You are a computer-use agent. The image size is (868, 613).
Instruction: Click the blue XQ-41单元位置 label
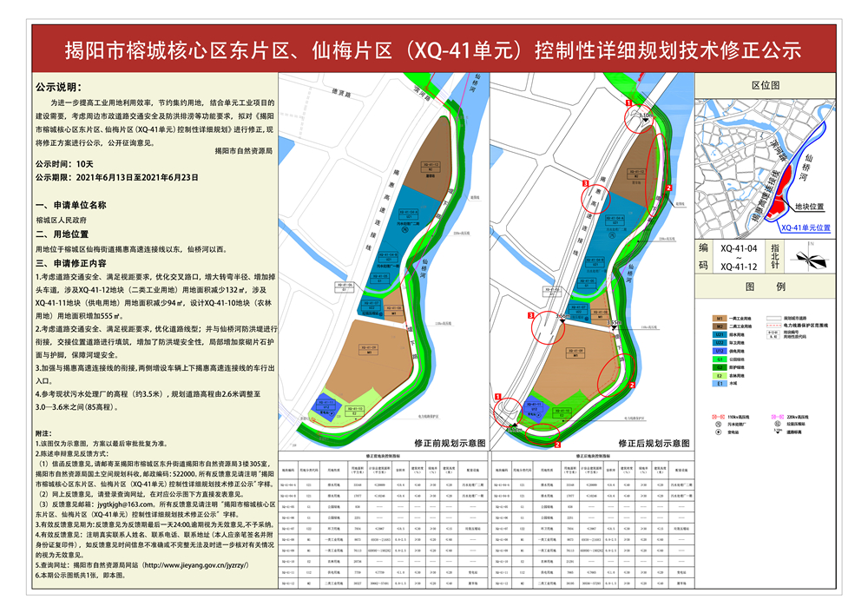pos(806,227)
